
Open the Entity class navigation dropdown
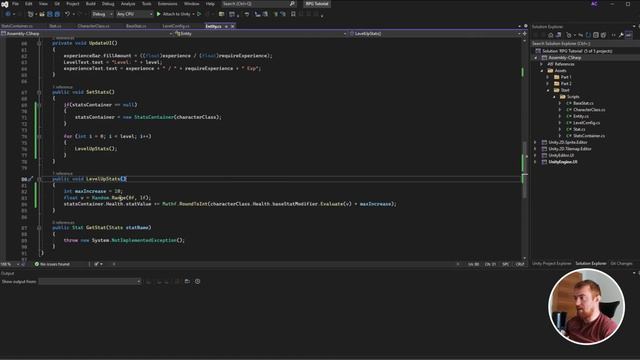[260, 33]
